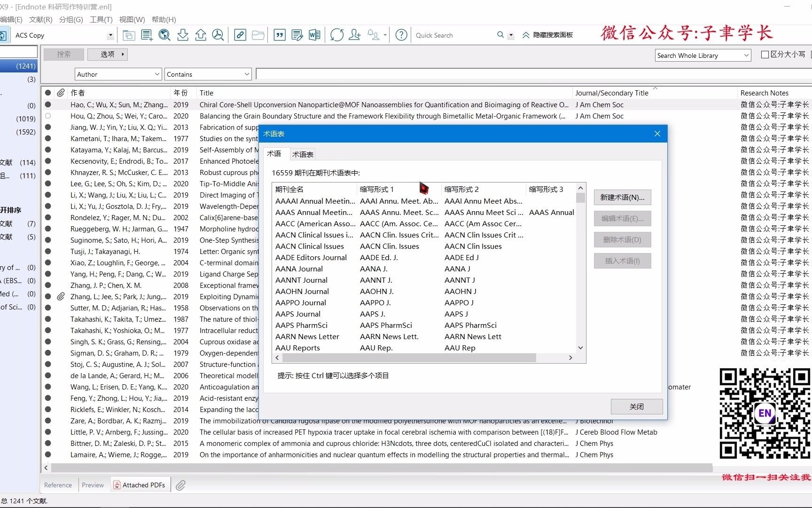This screenshot has height=508, width=812.
Task: Click the Copy to Local Library icon
Action: coord(129,35)
